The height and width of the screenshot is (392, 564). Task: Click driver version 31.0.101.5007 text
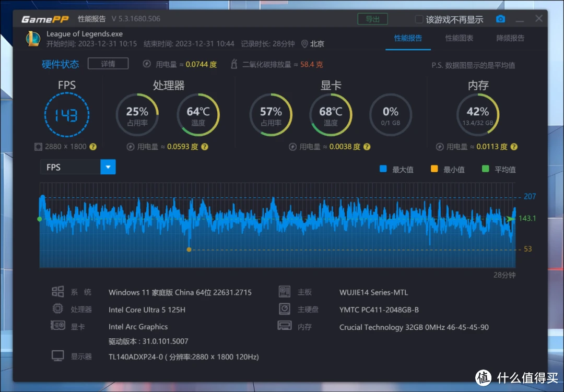(x=148, y=341)
